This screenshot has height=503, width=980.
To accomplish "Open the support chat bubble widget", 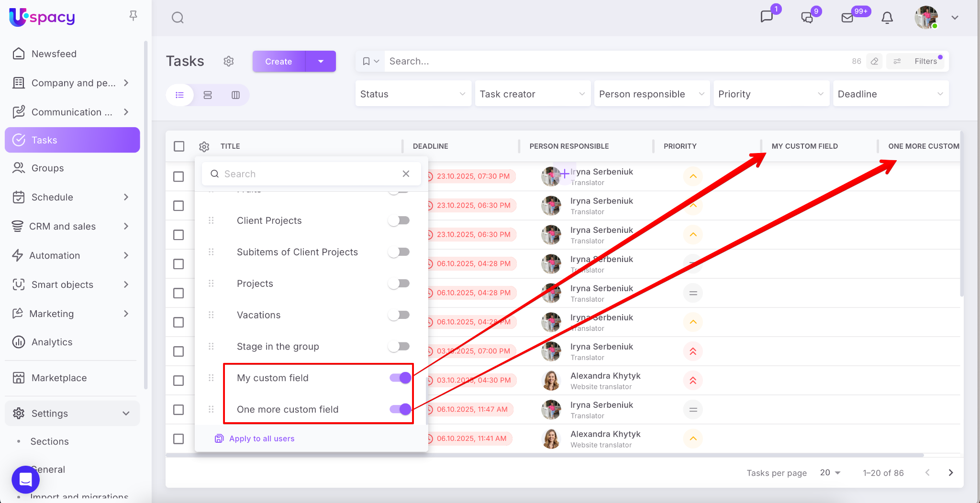I will click(25, 479).
